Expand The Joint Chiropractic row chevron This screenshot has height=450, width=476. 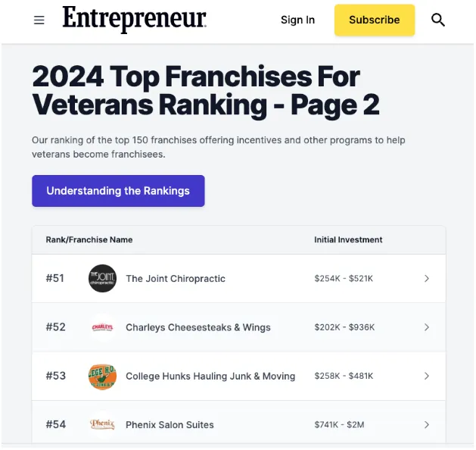coord(427,279)
